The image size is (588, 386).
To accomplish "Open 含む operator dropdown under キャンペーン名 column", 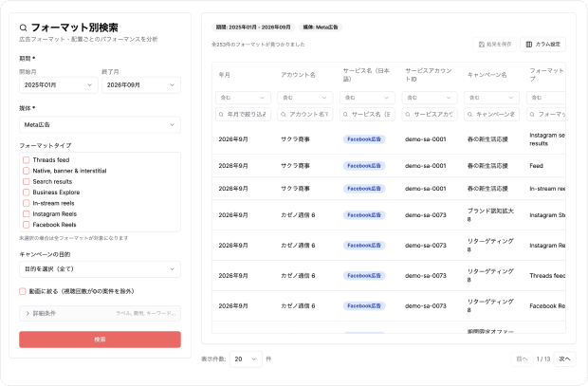I will point(491,98).
